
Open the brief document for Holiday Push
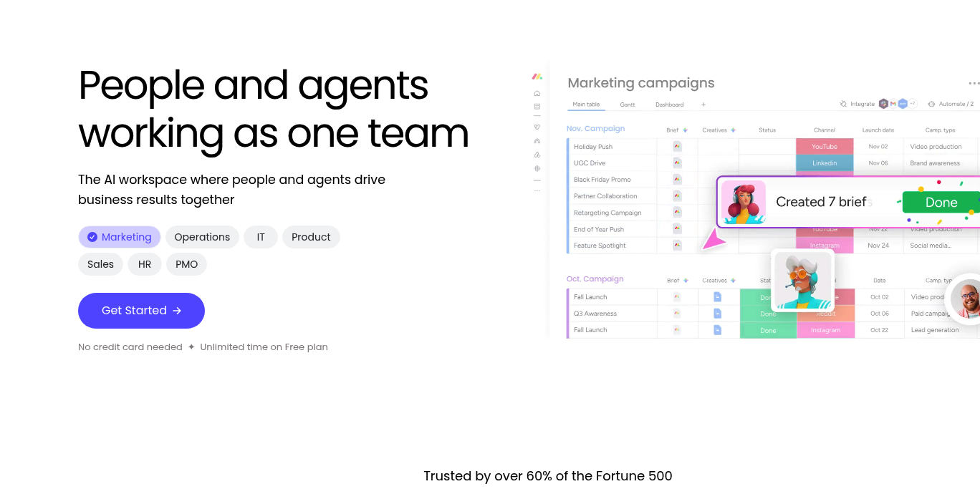pyautogui.click(x=677, y=146)
